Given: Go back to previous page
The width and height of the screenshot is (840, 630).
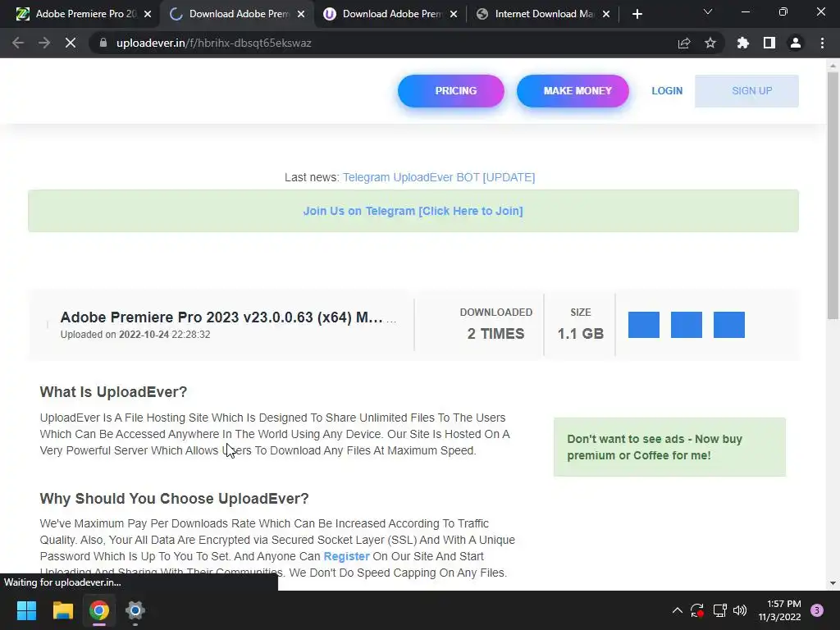Looking at the screenshot, I should click(x=18, y=43).
